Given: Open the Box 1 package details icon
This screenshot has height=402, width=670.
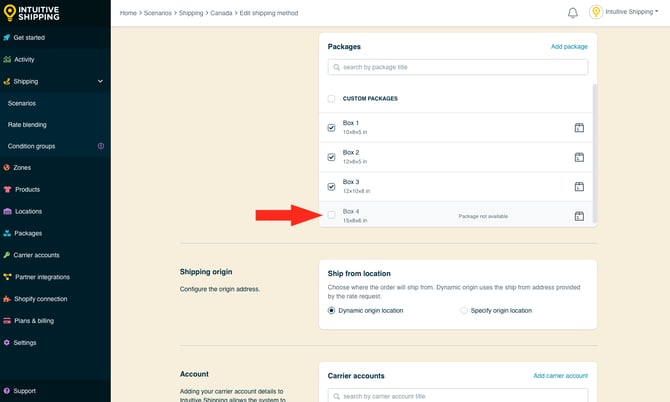Looking at the screenshot, I should coord(579,128).
